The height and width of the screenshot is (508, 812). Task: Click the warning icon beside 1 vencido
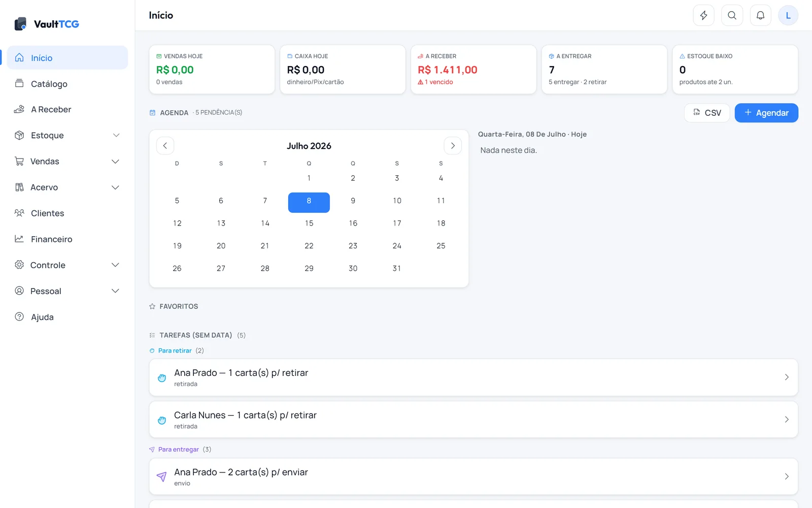(420, 82)
